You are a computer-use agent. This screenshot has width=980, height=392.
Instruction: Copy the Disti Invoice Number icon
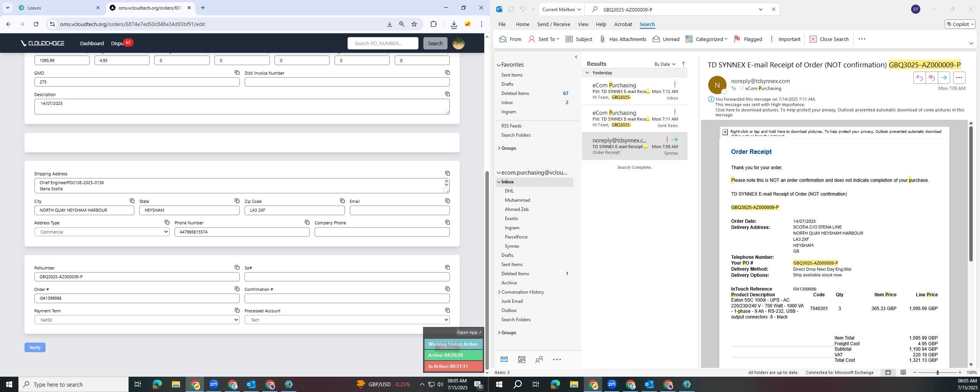[447, 72]
